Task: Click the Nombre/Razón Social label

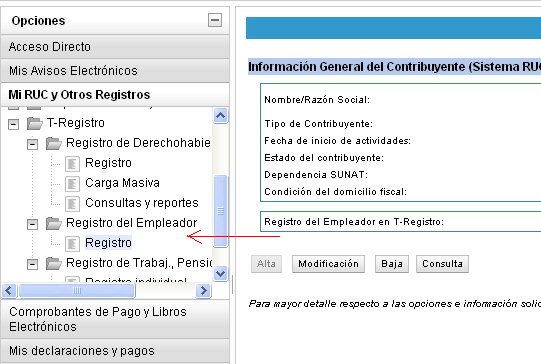Action: pos(317,100)
